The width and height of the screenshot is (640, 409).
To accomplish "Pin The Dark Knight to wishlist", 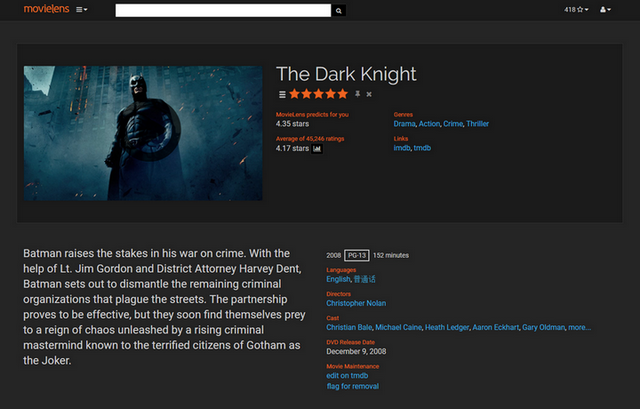I will (358, 94).
